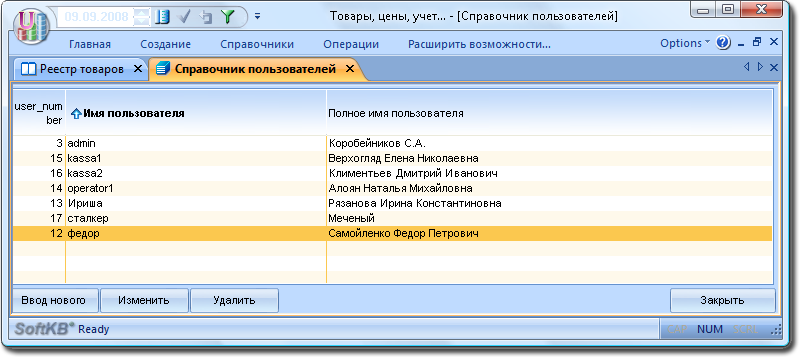
Task: Open the round application orb menu
Action: 33,27
